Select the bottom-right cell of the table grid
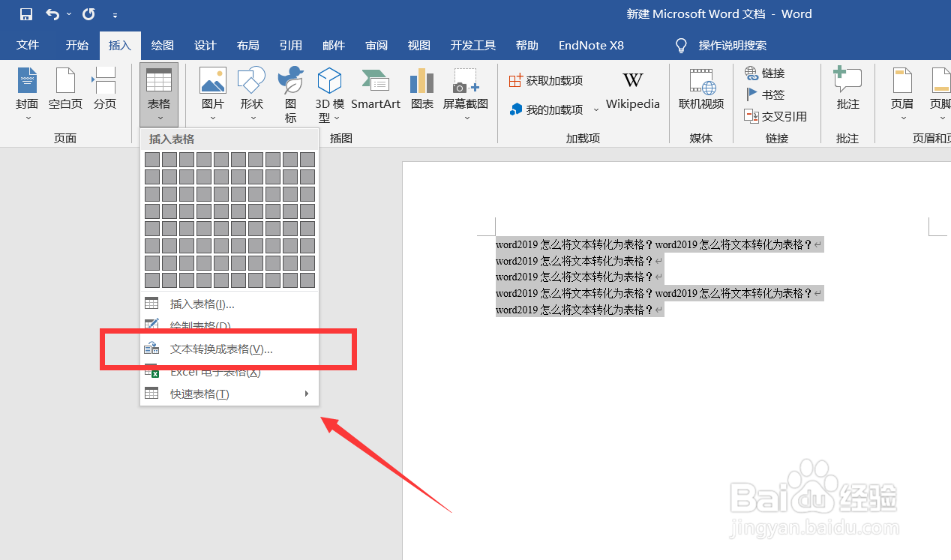The height and width of the screenshot is (560, 951). point(307,280)
